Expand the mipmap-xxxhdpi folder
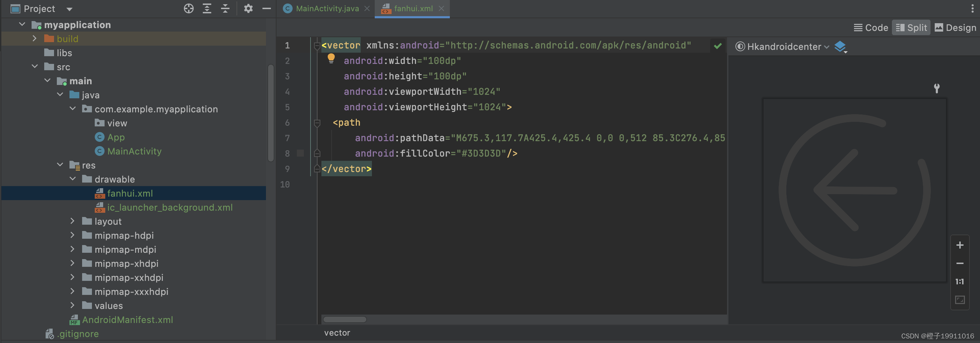This screenshot has width=980, height=343. [73, 291]
